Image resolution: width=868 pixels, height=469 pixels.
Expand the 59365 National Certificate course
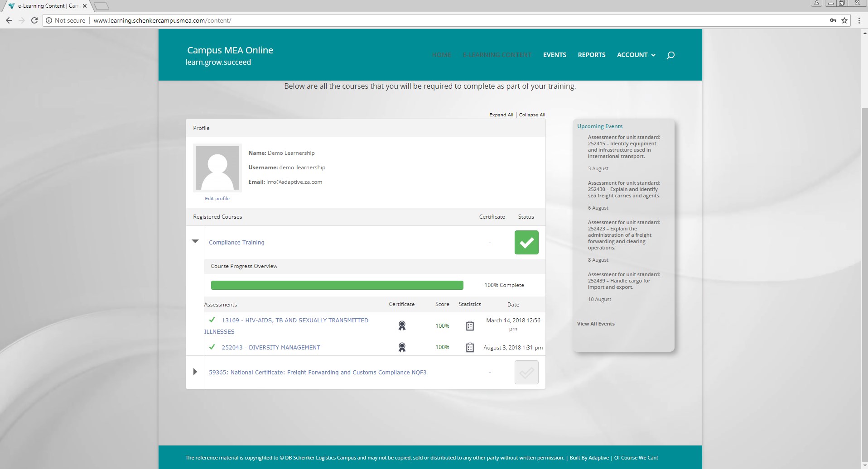pos(195,372)
